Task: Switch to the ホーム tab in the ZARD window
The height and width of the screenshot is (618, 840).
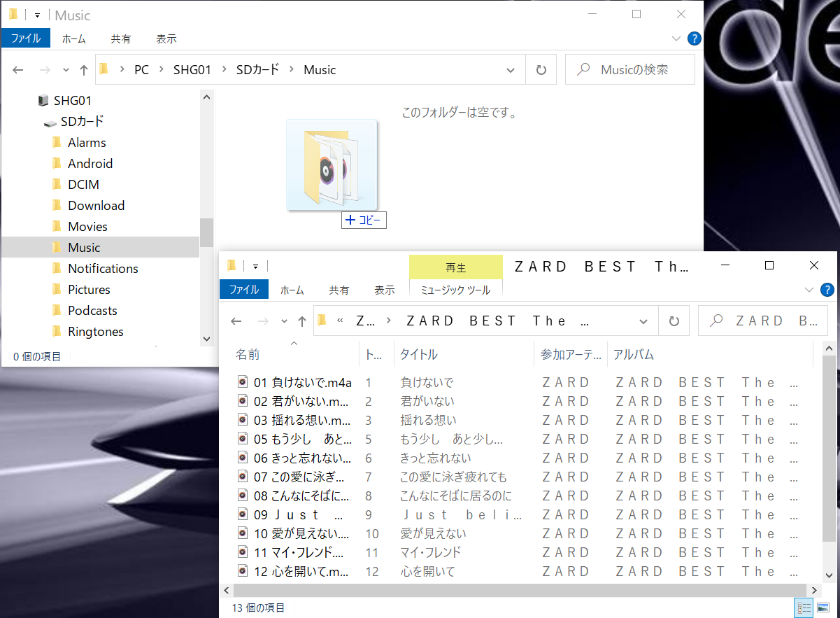Action: pos(292,289)
